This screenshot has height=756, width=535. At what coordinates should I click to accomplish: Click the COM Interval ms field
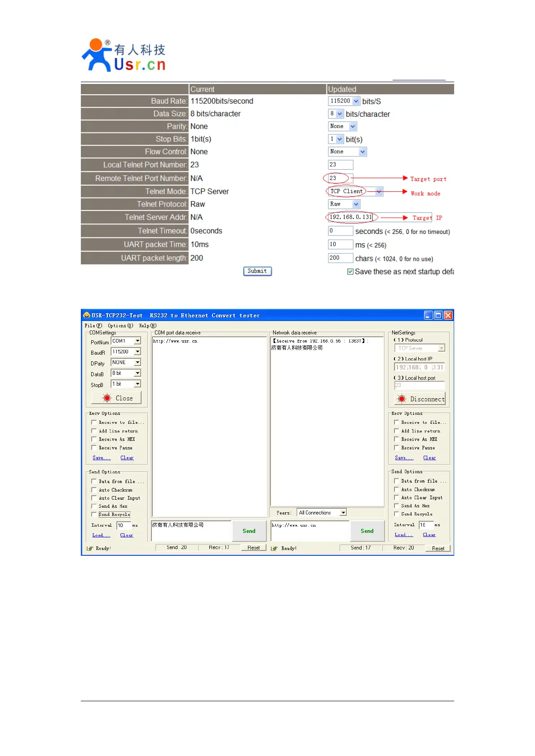pos(124,525)
